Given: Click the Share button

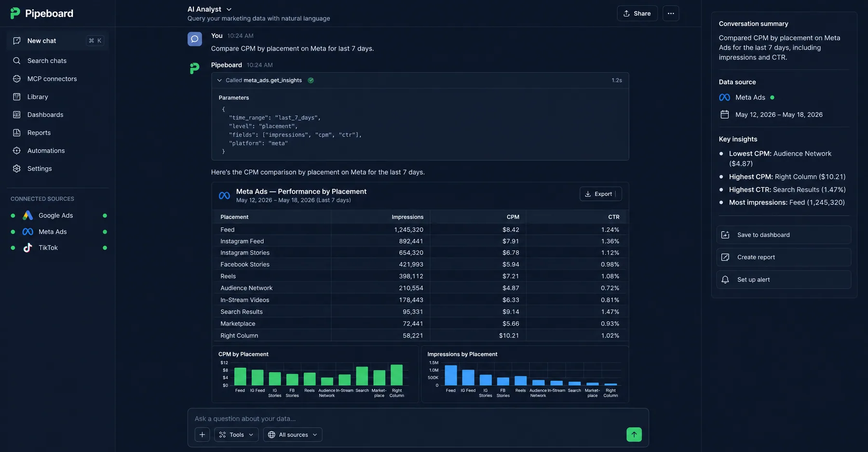Looking at the screenshot, I should coord(637,13).
